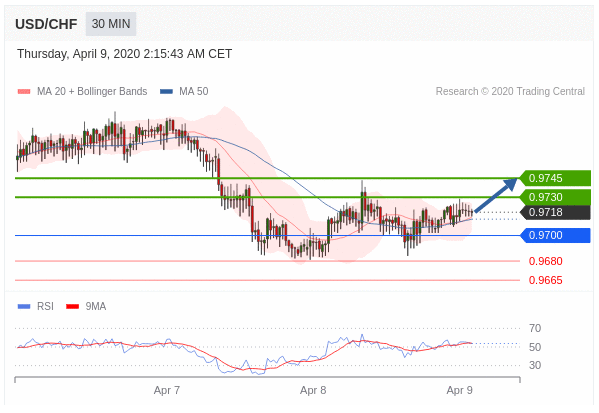
Task: Click the 0.9700 pivot price tag
Action: 555,235
